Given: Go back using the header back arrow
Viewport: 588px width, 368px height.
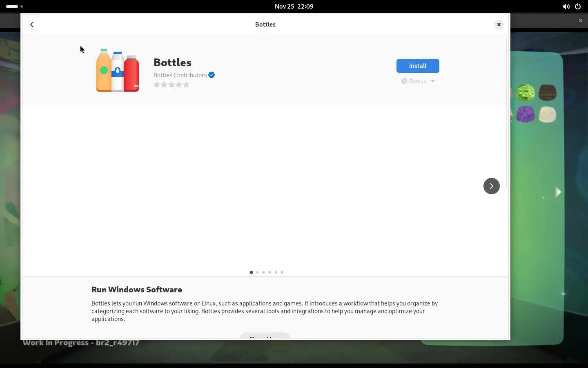Looking at the screenshot, I should (32, 25).
